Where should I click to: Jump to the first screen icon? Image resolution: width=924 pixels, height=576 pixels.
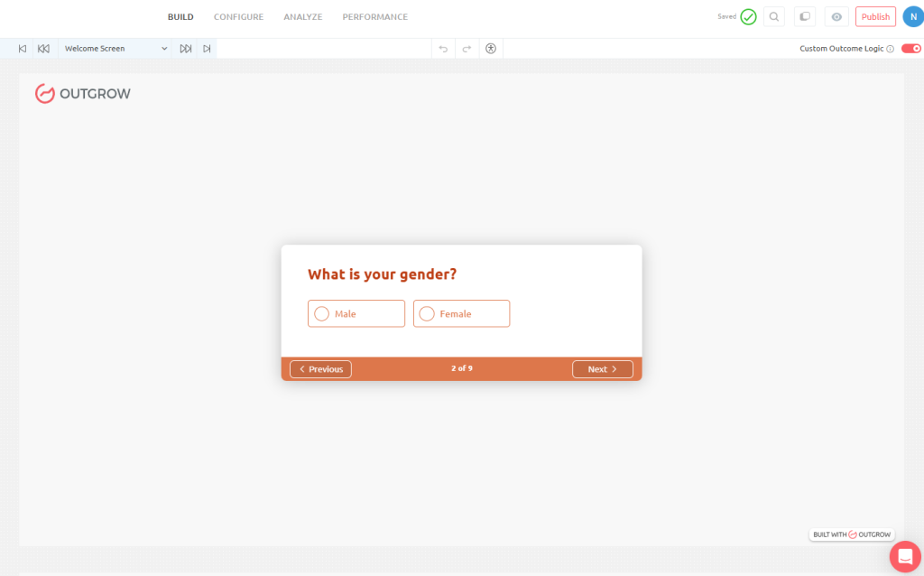22,49
